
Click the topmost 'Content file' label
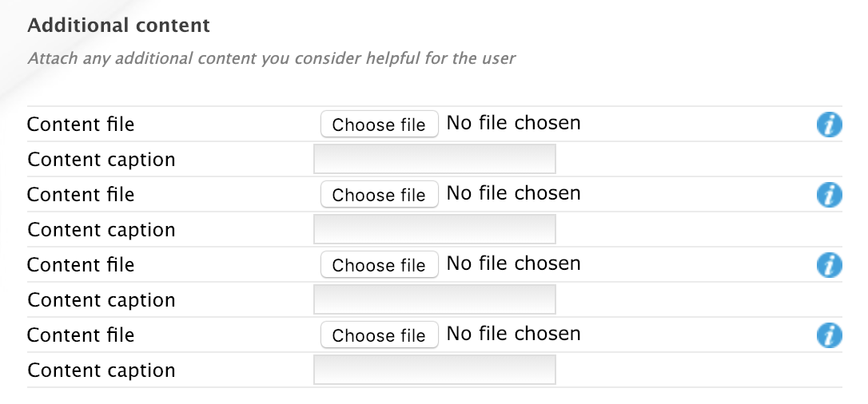[80, 125]
